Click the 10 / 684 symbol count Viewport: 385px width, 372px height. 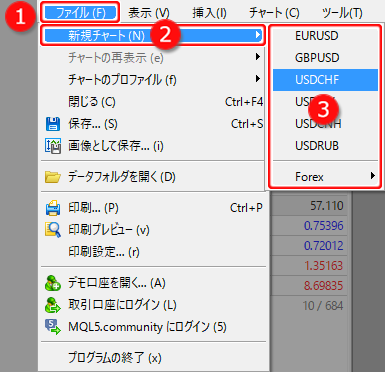coord(323,306)
